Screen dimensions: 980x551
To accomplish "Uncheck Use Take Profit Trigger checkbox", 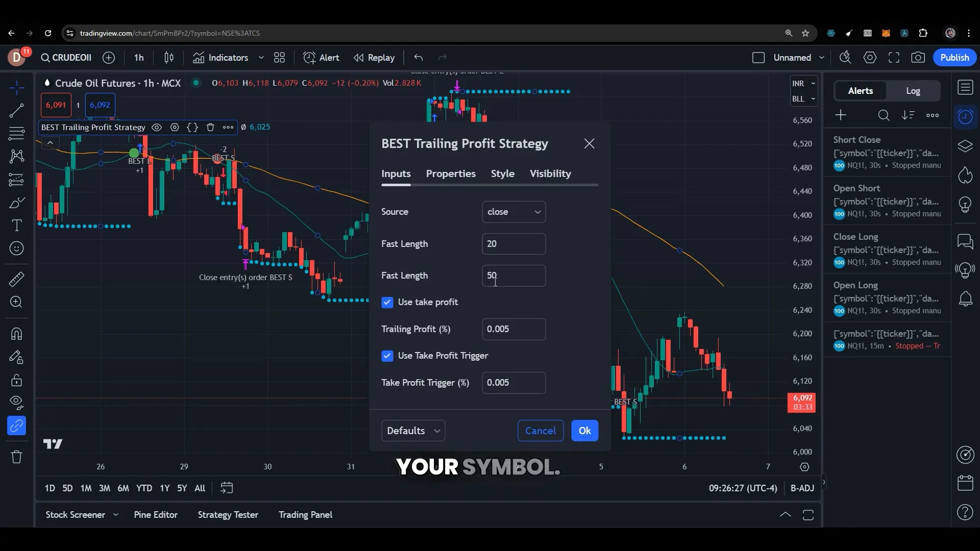I will click(x=387, y=356).
